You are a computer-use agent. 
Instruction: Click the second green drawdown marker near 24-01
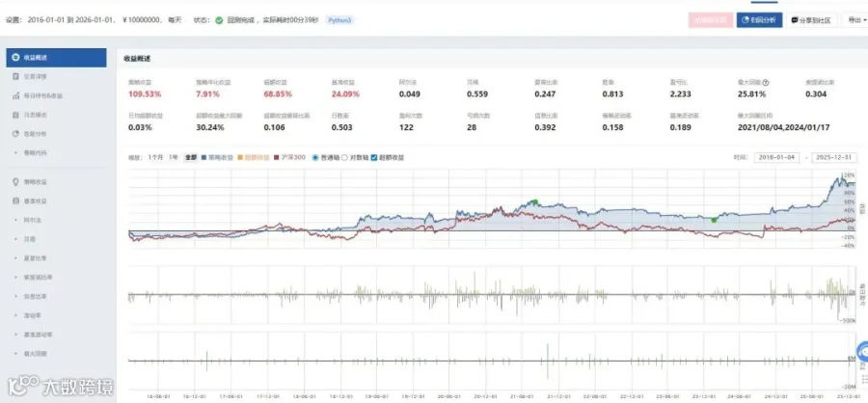tap(714, 220)
